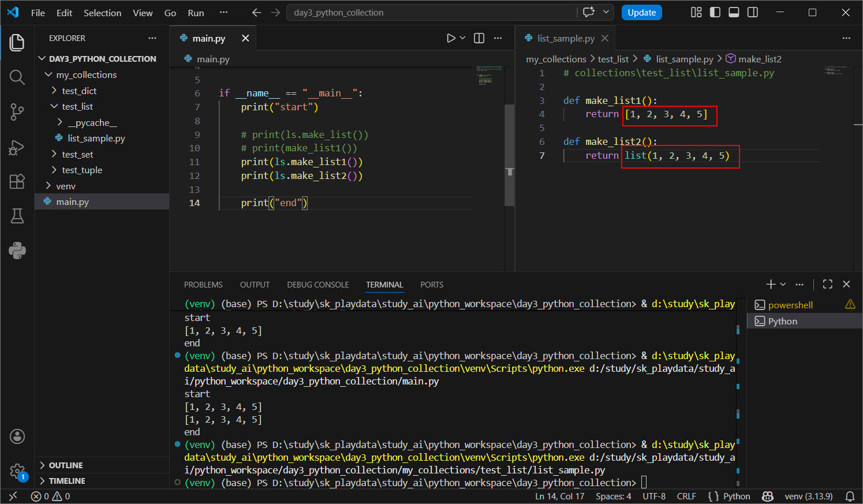Toggle the bottom panel layout button

pos(734,12)
